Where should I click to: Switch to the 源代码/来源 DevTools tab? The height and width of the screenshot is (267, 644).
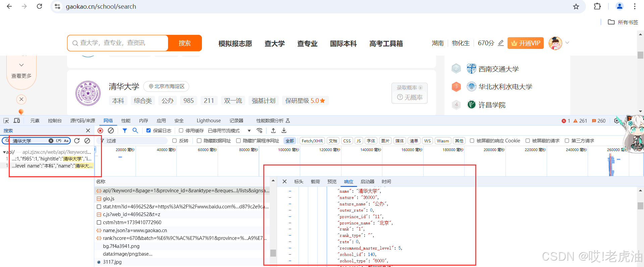(83, 121)
